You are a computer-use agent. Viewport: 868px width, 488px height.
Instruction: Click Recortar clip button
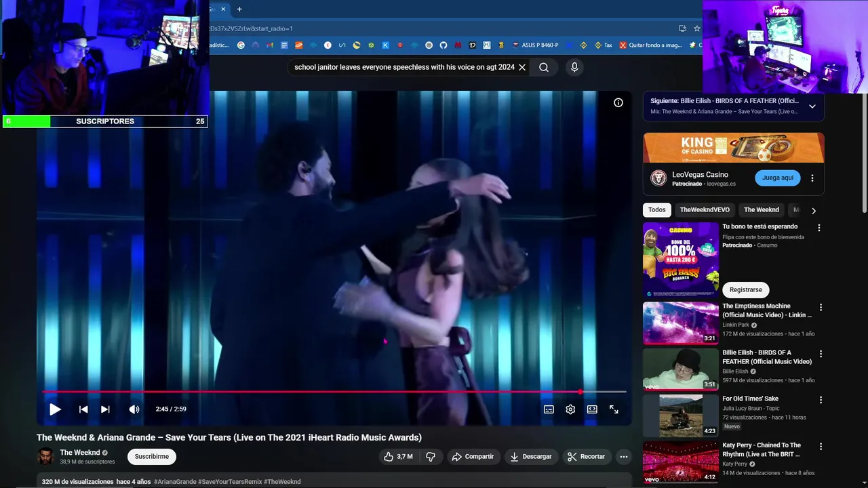coord(587,457)
